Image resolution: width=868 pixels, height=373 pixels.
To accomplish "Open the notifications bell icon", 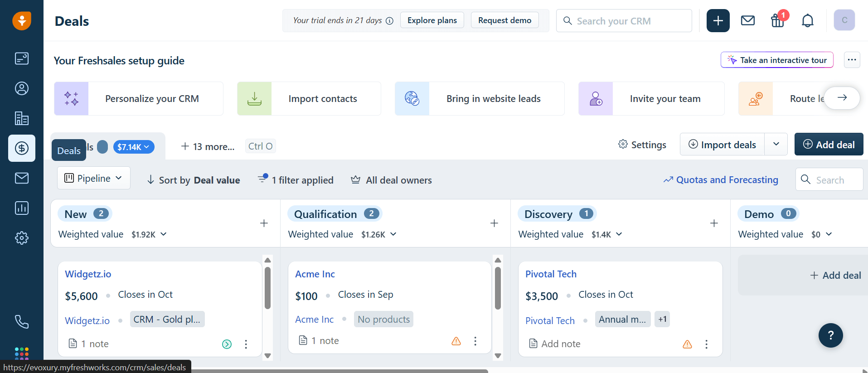I will coord(807,20).
